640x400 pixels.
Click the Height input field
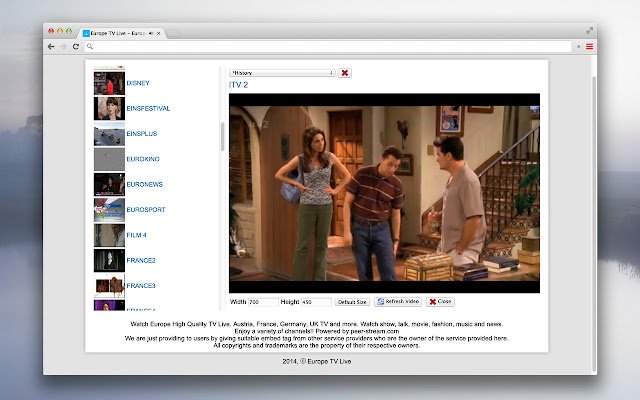[x=316, y=302]
